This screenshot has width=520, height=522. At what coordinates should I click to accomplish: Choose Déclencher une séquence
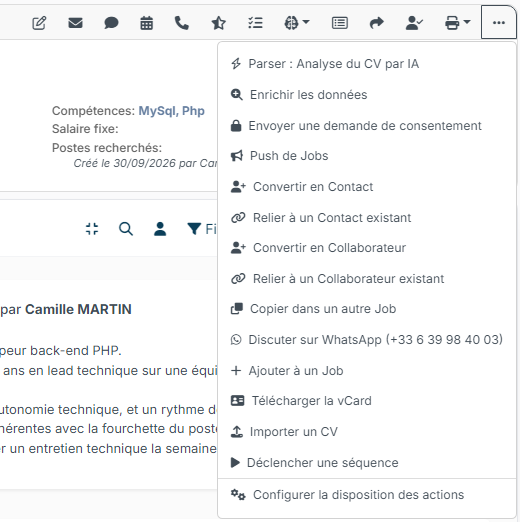[x=367, y=463]
